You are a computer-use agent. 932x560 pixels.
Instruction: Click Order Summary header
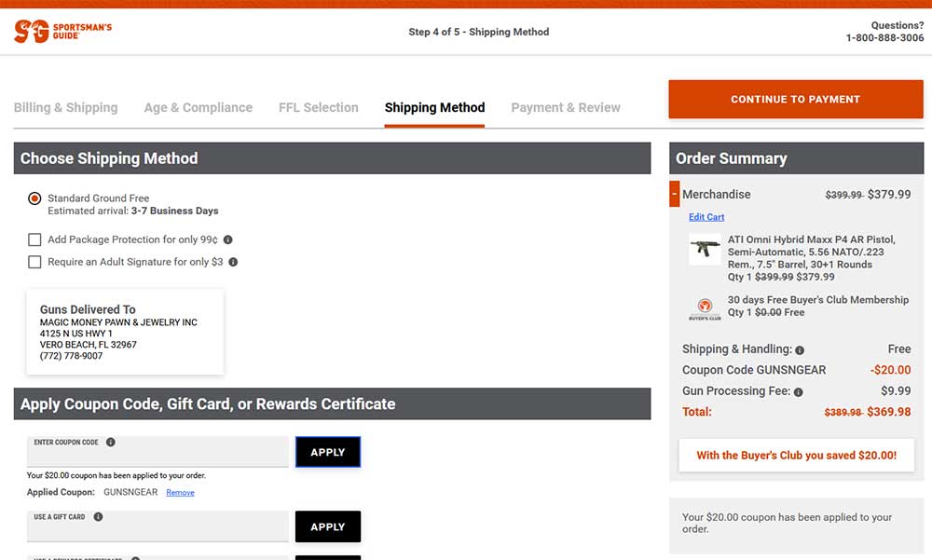tap(797, 158)
